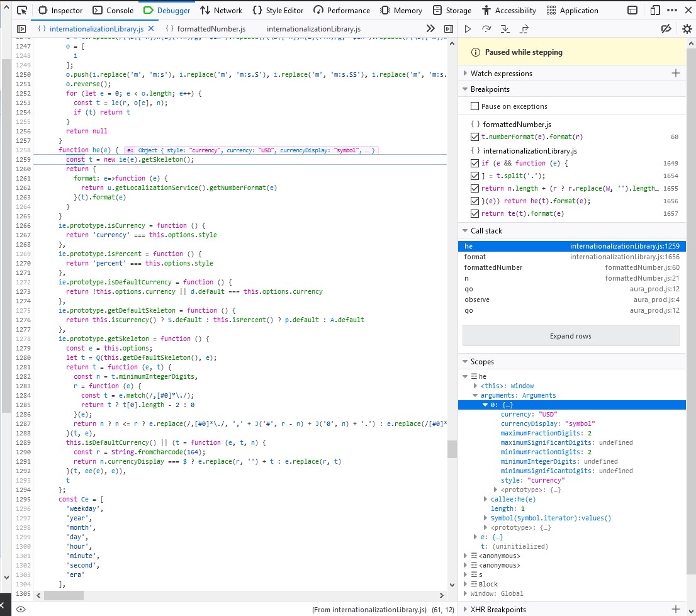Click the deactivate breakpoints icon
Screen dimensions: 696x616
coord(666,29)
